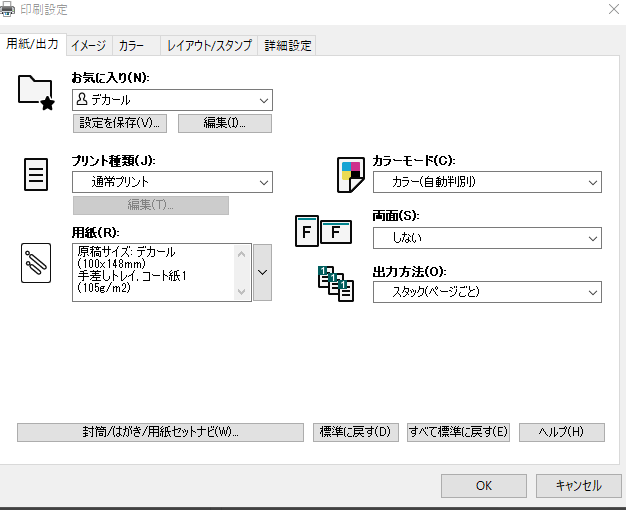Click the キャンセル button
The width and height of the screenshot is (626, 510).
(578, 486)
